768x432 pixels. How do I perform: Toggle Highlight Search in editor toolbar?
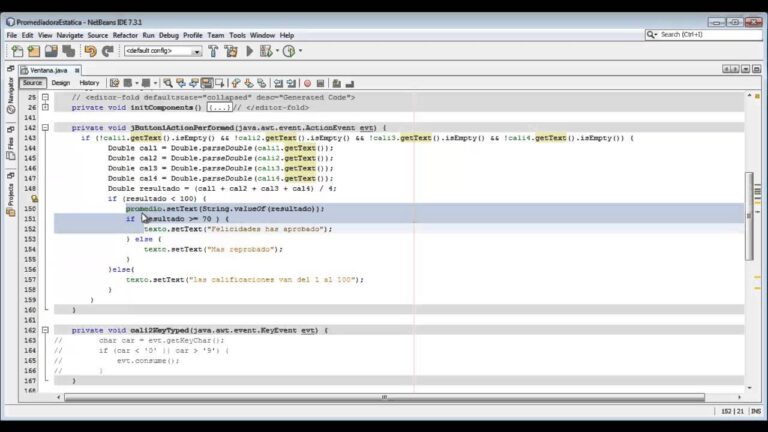click(x=207, y=83)
